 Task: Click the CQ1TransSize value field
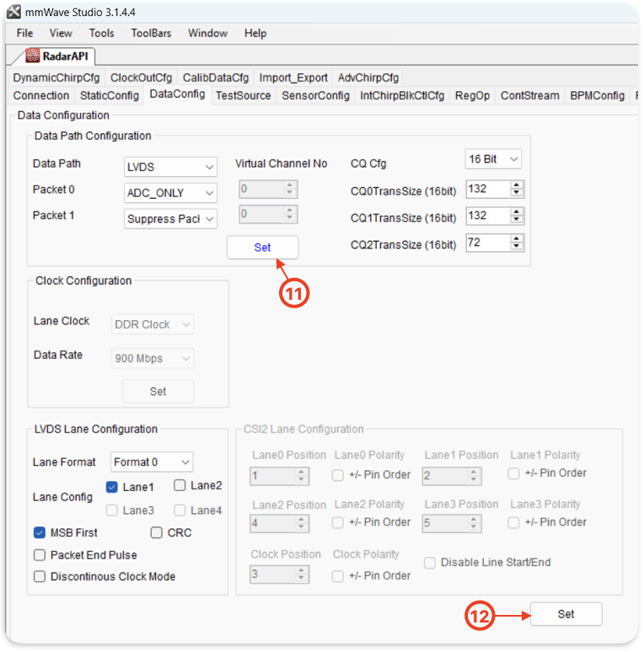(488, 216)
